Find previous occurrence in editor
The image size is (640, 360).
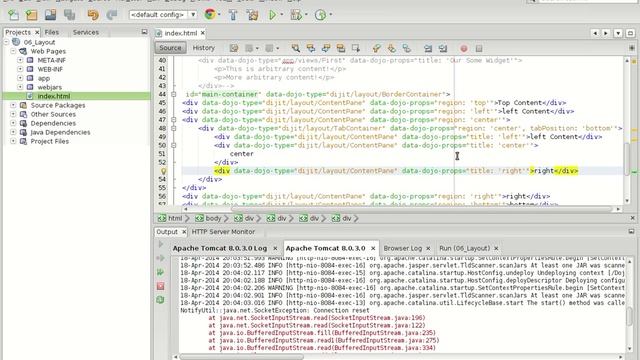[311, 48]
